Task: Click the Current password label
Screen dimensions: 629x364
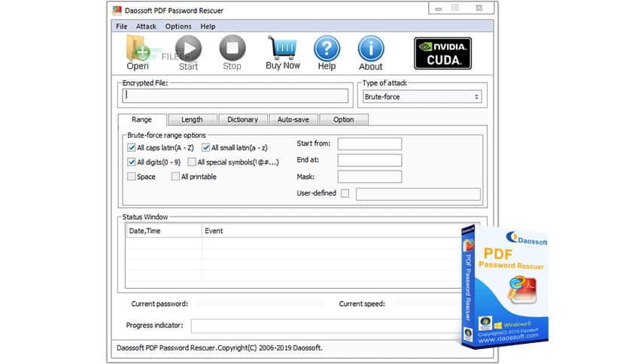Action: click(x=160, y=304)
